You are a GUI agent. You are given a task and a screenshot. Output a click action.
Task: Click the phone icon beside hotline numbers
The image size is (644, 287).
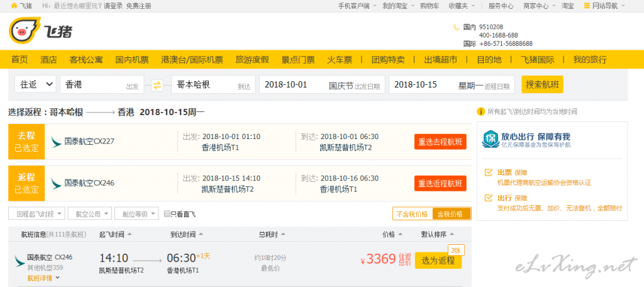[x=457, y=28]
